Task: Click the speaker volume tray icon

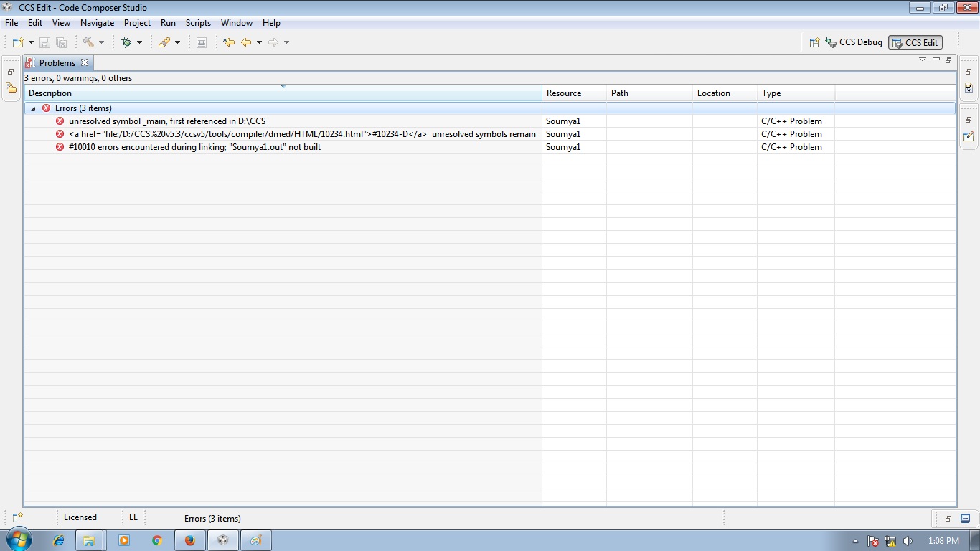Action: [908, 541]
